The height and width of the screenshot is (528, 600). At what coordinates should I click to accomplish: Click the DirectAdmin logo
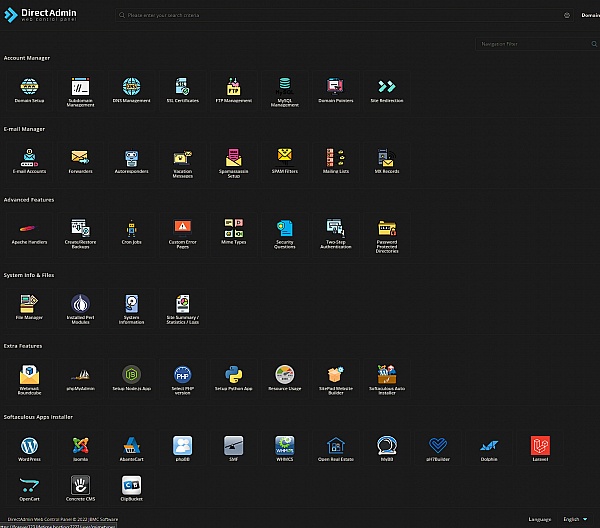click(x=40, y=15)
